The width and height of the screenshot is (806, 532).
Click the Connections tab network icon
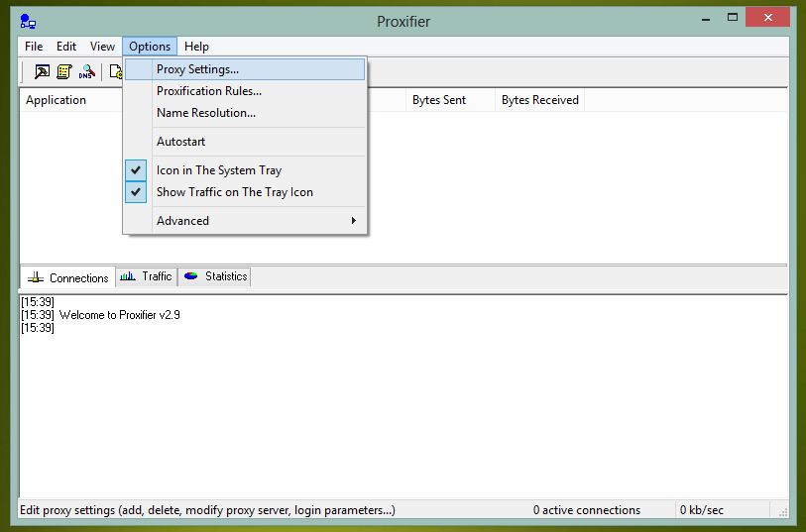coord(36,277)
